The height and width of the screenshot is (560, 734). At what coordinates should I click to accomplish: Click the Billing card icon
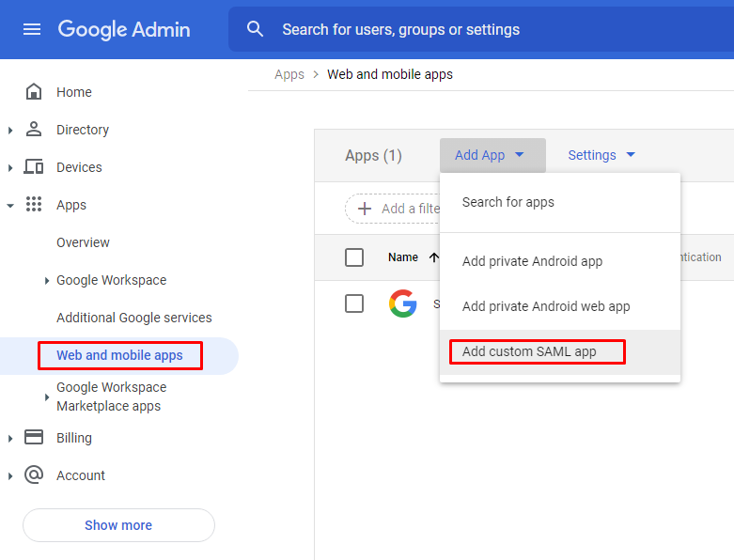point(34,438)
